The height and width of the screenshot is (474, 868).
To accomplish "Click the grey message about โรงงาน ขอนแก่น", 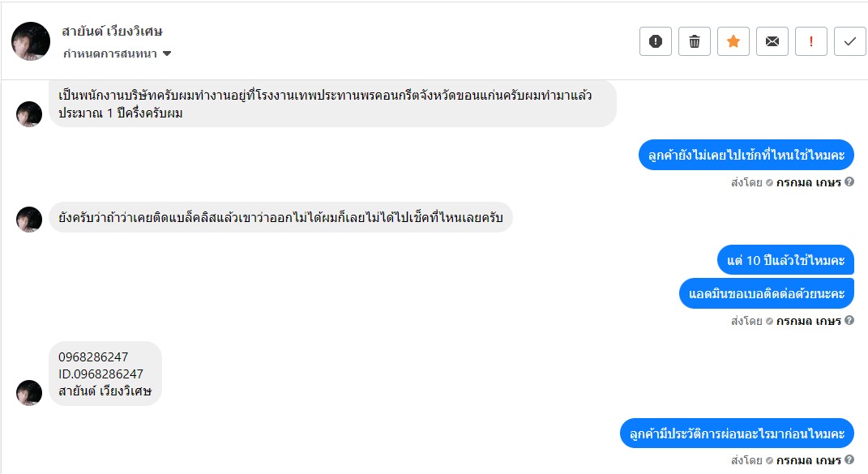I will pos(332,104).
